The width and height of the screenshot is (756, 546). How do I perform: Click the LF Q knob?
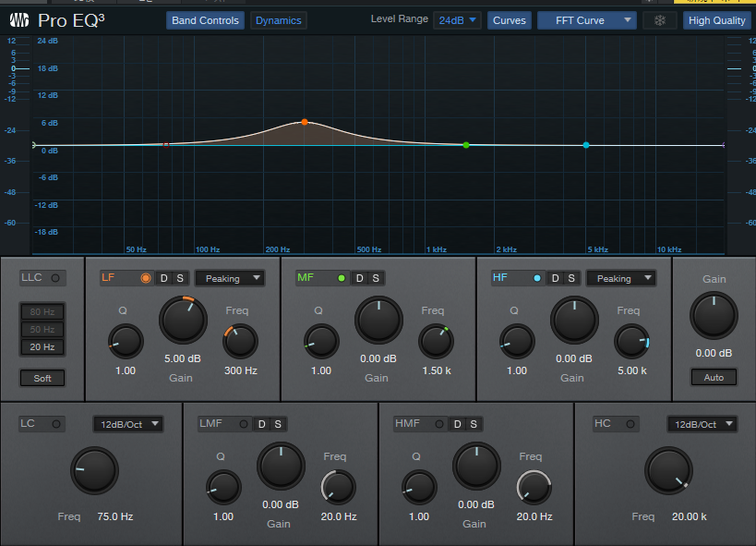pyautogui.click(x=126, y=341)
